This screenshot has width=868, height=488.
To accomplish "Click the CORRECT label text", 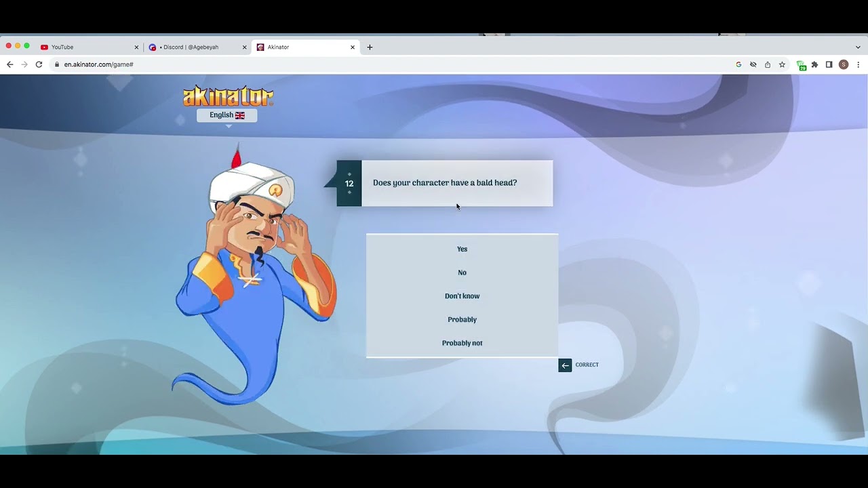I will click(x=587, y=365).
